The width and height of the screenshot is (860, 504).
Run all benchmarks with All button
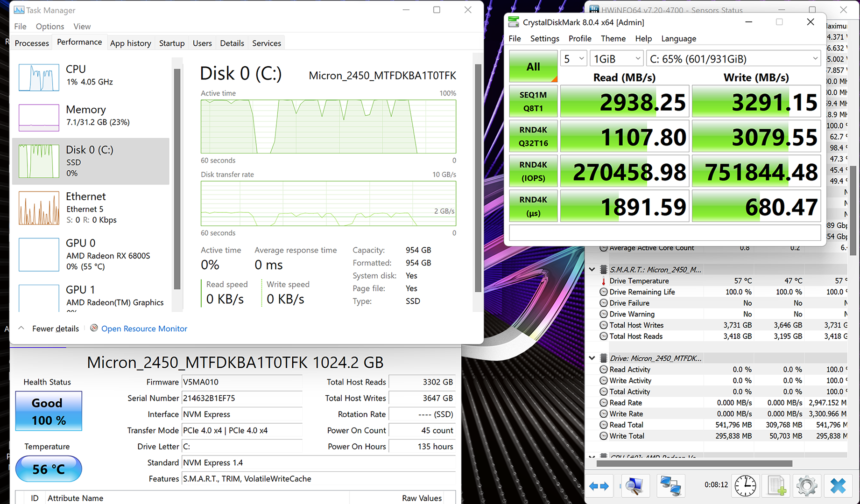(533, 66)
